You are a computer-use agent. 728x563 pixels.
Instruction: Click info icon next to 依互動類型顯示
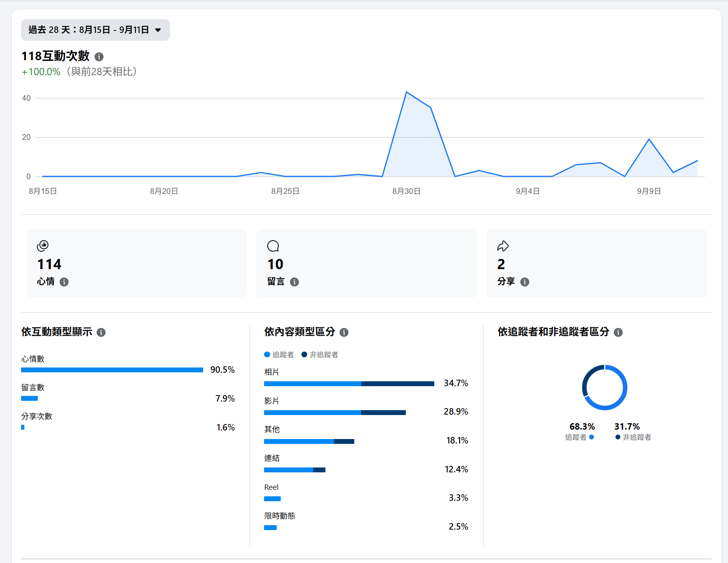(x=101, y=332)
